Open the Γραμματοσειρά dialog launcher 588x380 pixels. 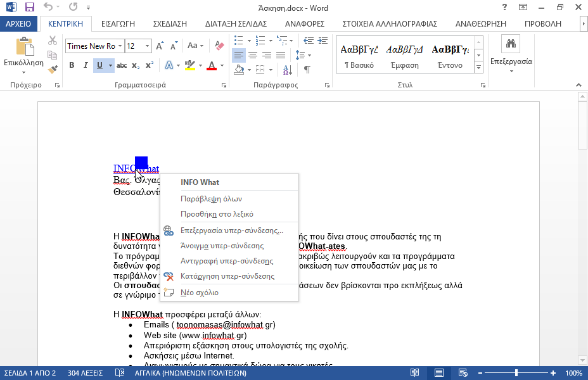click(x=224, y=85)
